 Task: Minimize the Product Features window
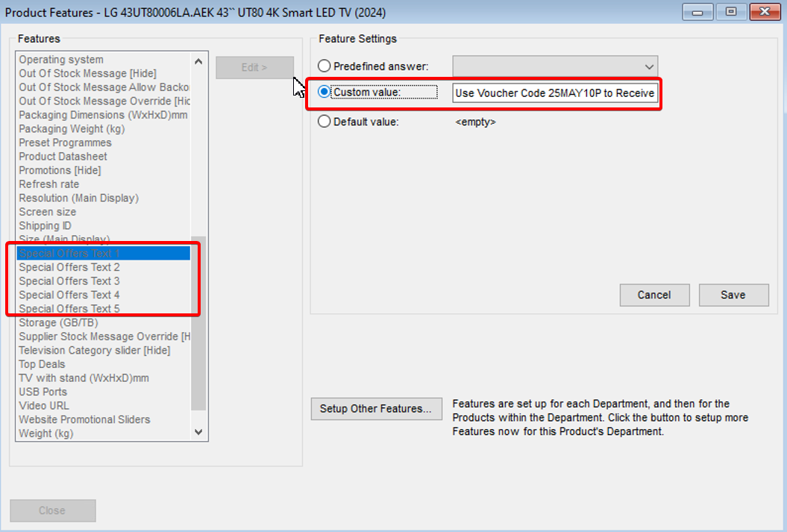coord(701,12)
